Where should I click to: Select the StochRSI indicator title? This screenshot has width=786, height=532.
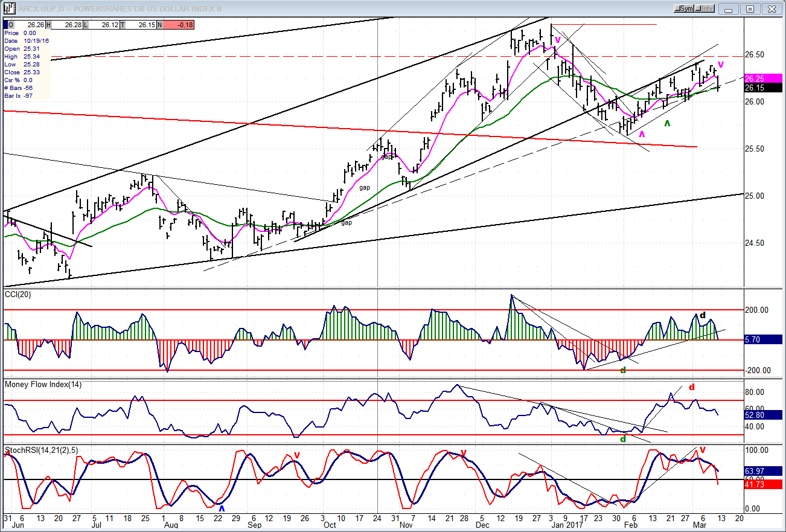pos(41,450)
